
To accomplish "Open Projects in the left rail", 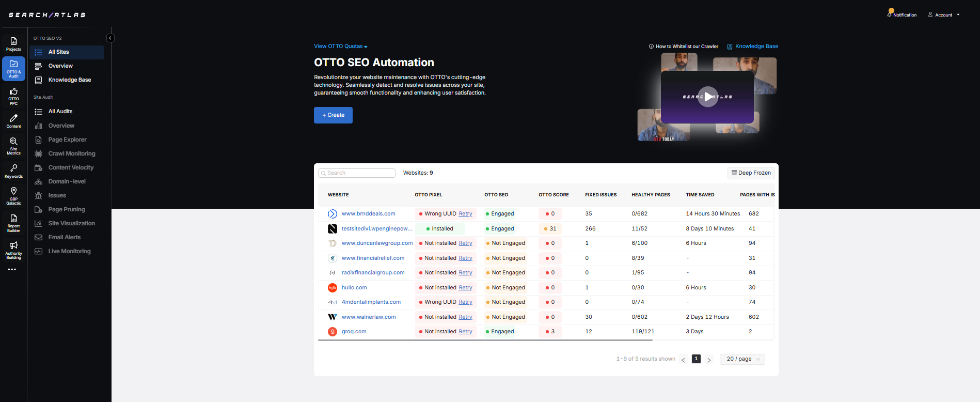I will (x=13, y=44).
